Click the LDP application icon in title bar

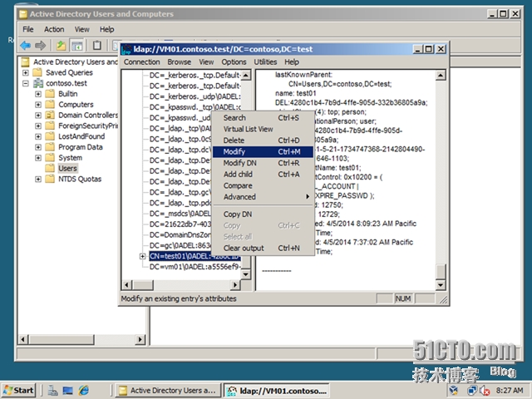(126, 49)
